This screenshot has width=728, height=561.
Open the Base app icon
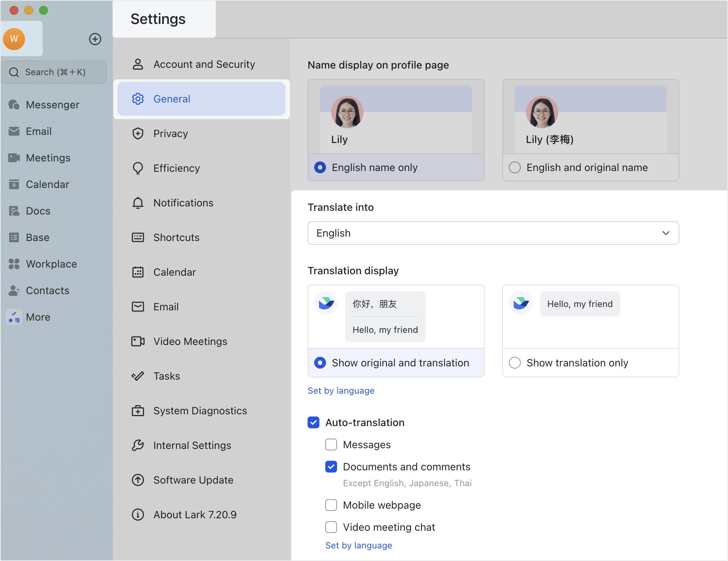(37, 237)
